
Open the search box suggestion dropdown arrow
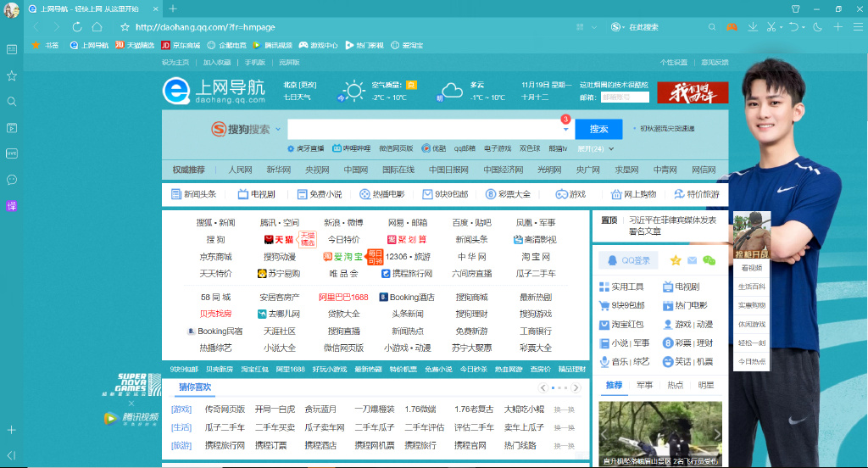[x=565, y=130]
